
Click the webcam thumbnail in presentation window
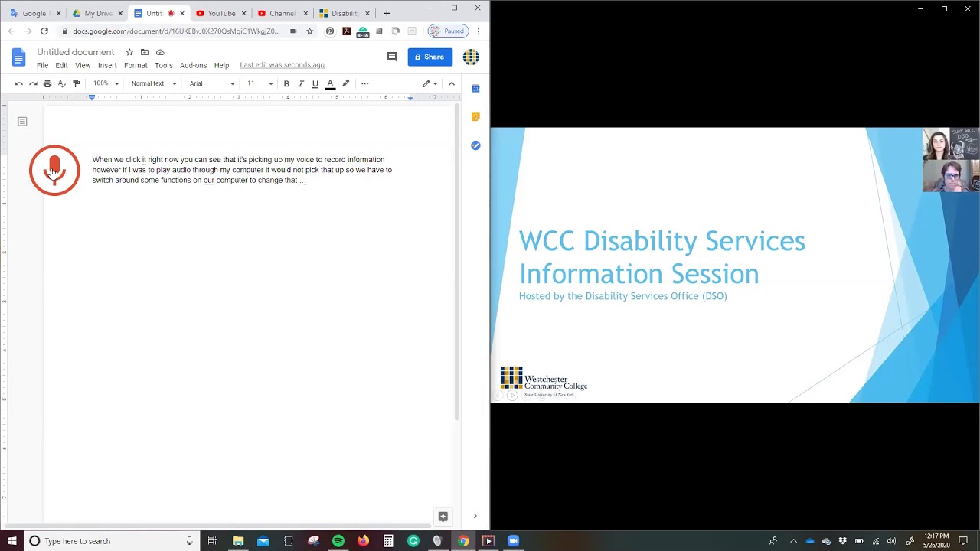(951, 160)
